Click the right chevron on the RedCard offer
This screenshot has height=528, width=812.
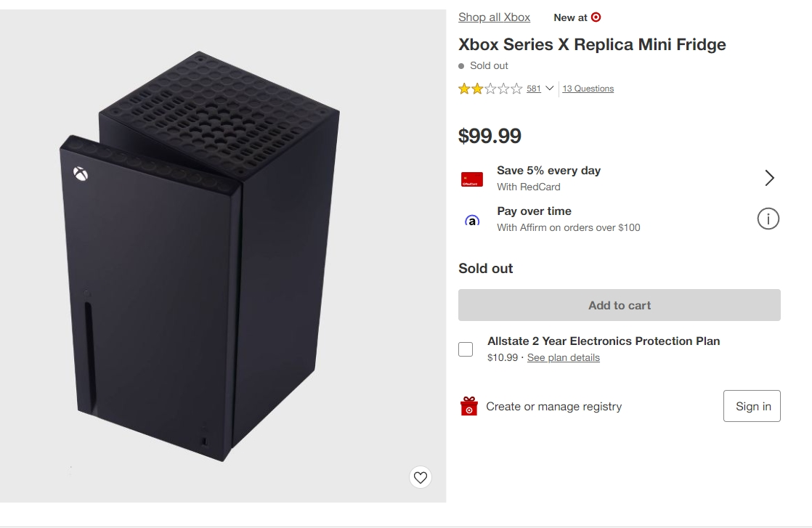(769, 177)
